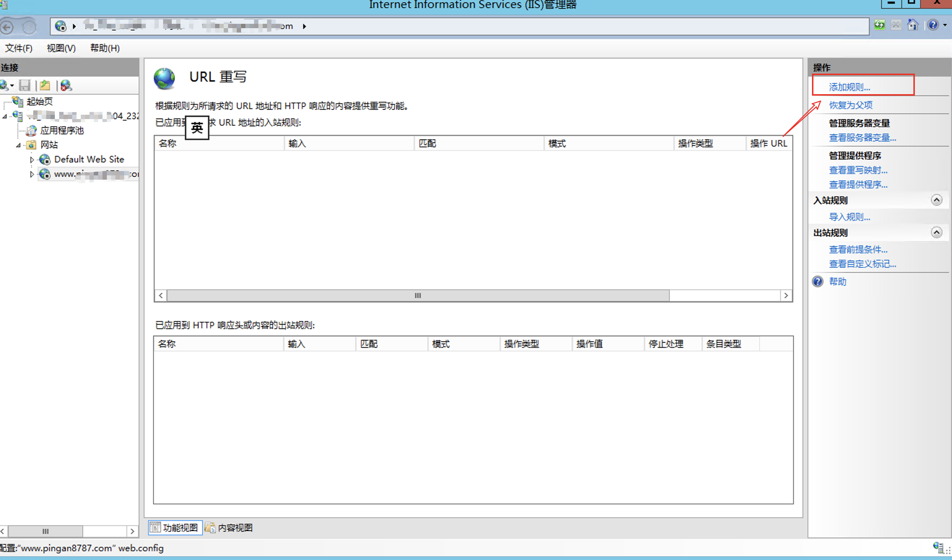Screen dimensions: 952x560
Task: Click the folder up icon in connections toolbar
Action: tap(45, 86)
